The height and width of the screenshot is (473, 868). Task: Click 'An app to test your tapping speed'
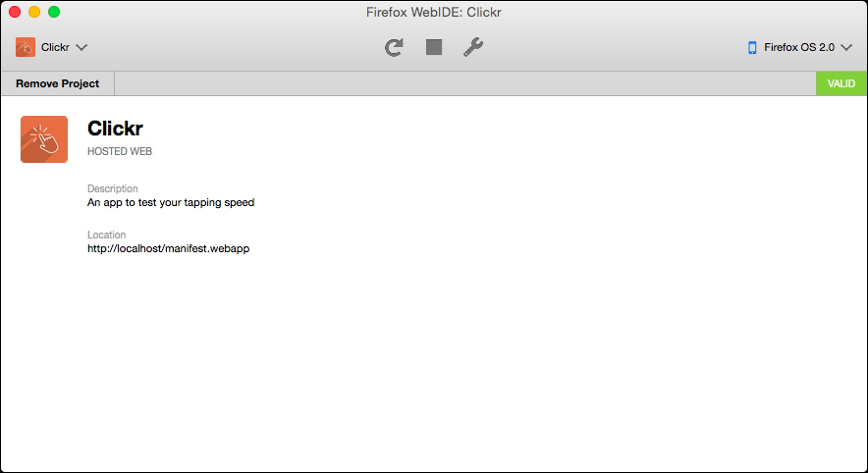(171, 202)
